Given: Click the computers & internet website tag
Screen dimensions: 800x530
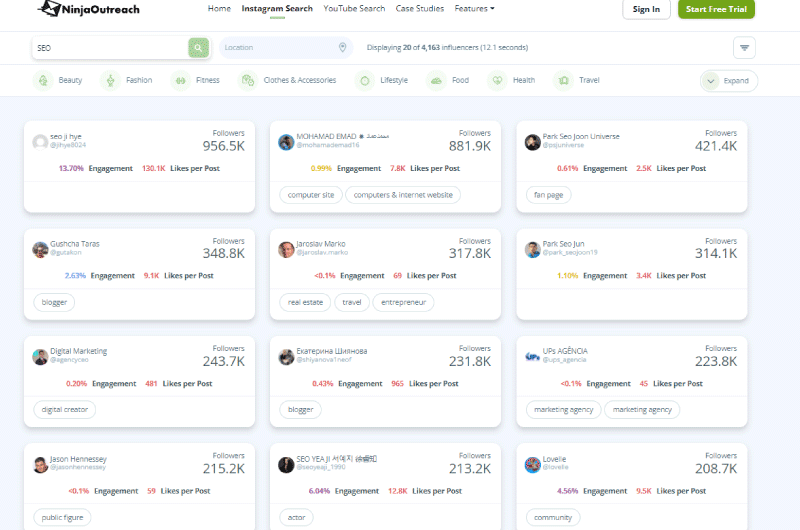Looking at the screenshot, I should (403, 195).
